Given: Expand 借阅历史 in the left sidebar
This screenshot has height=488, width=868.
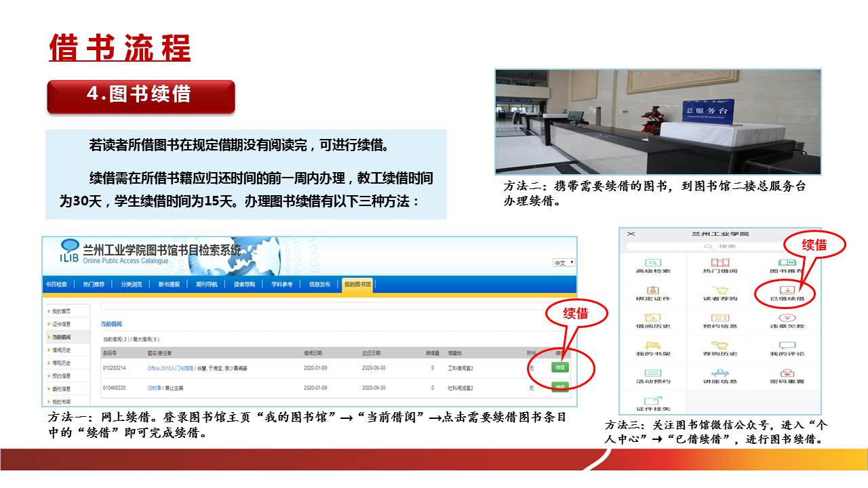Looking at the screenshot, I should 61,350.
